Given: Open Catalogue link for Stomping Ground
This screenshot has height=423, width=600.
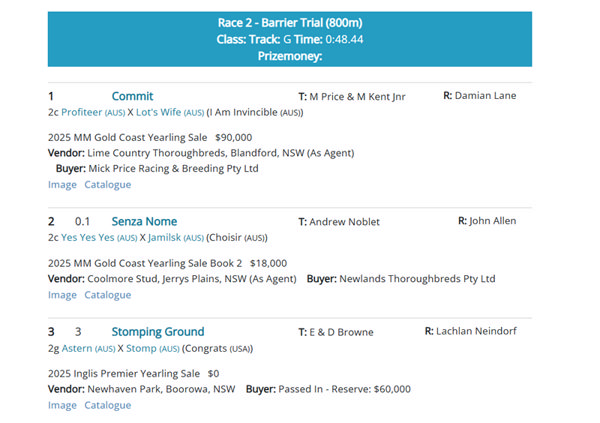Looking at the screenshot, I should pos(107,405).
